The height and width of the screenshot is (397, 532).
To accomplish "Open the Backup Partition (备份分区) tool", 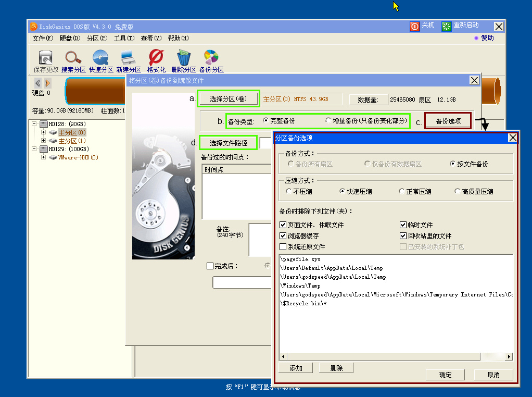I will 211,57.
